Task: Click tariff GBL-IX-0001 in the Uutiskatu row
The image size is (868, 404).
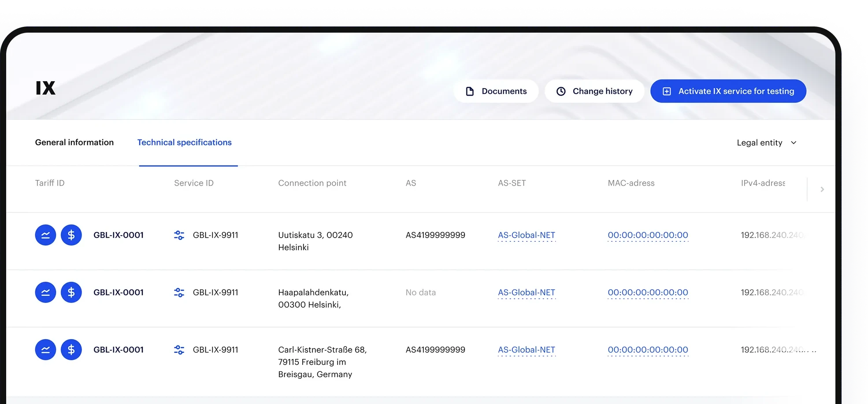Action: pos(119,235)
